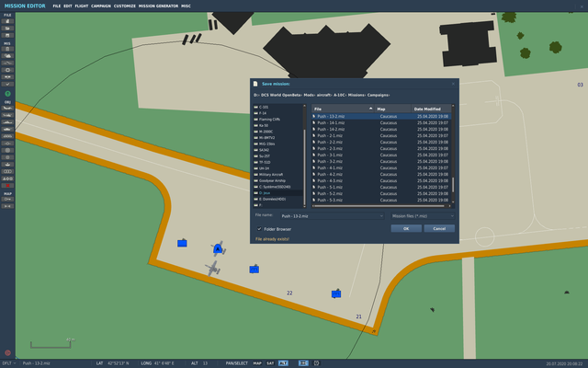Go to the aircraft breadcrumb folder

323,95
